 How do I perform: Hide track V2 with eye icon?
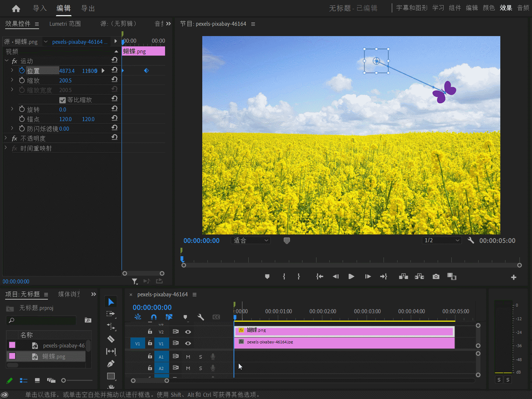188,332
